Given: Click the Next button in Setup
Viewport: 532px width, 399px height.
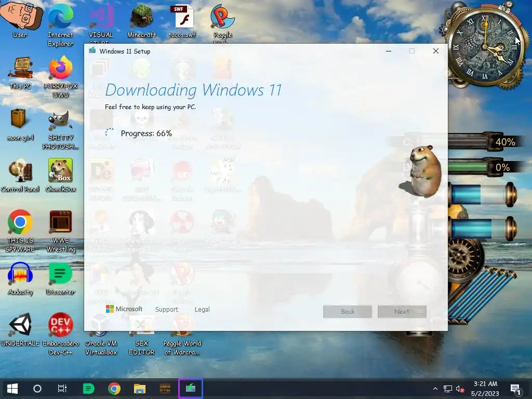Looking at the screenshot, I should pos(402,312).
